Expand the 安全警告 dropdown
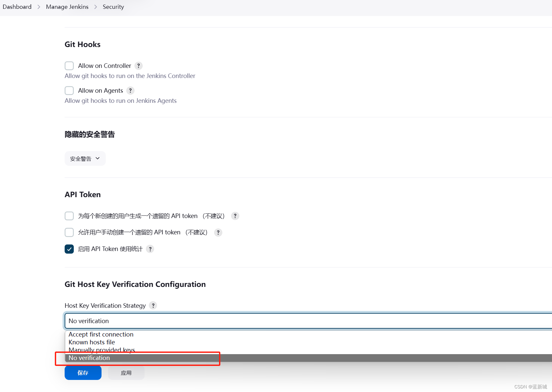The image size is (552, 392). click(85, 158)
